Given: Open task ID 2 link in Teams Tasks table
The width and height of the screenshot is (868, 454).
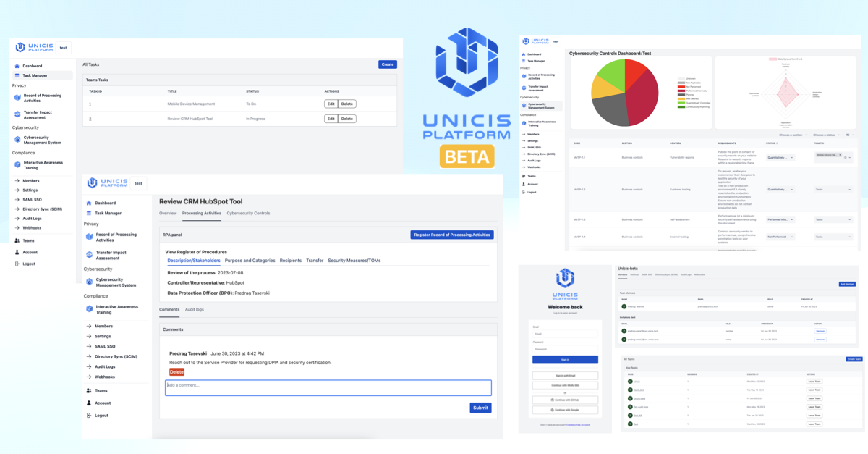Looking at the screenshot, I should [90, 119].
